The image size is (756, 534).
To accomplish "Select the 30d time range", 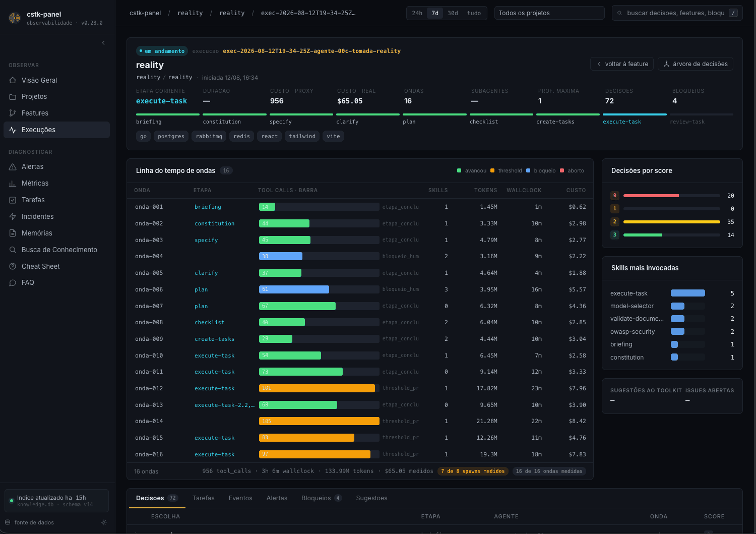I will click(x=453, y=13).
